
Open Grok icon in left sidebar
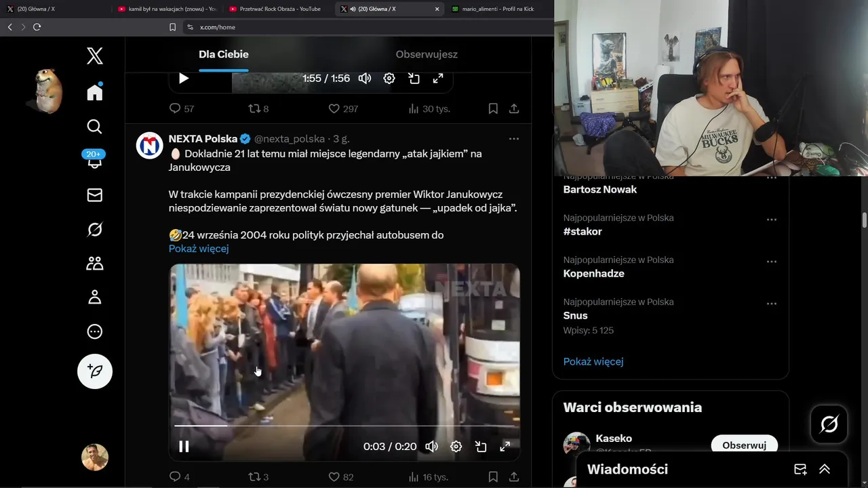95,230
